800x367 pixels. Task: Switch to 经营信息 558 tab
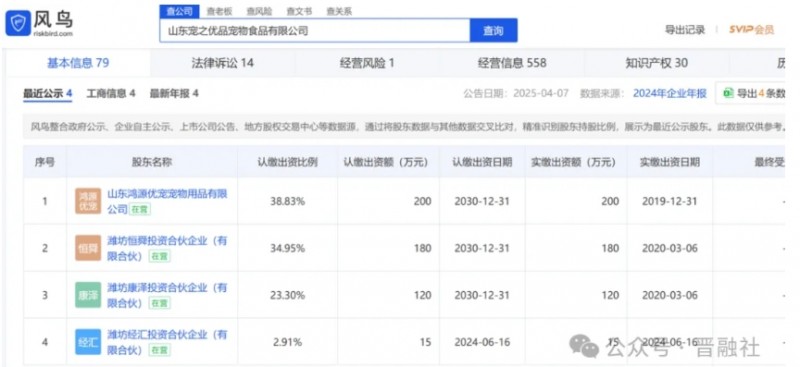pos(512,63)
